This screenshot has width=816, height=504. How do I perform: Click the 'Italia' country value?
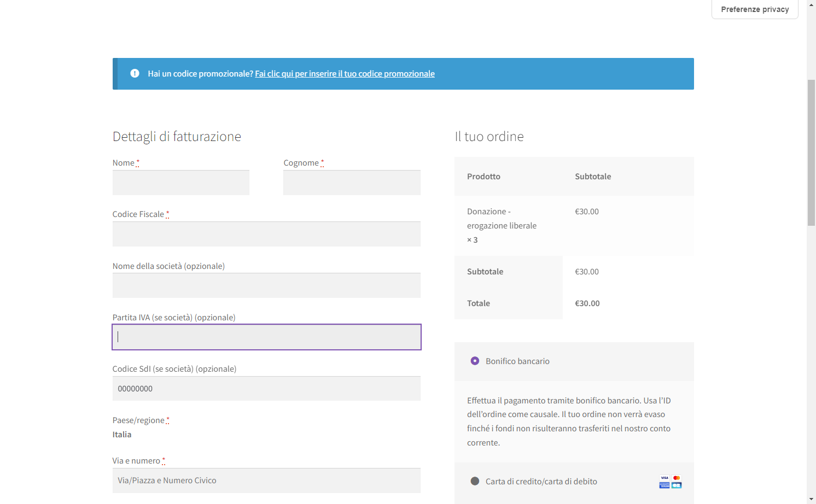click(x=122, y=435)
